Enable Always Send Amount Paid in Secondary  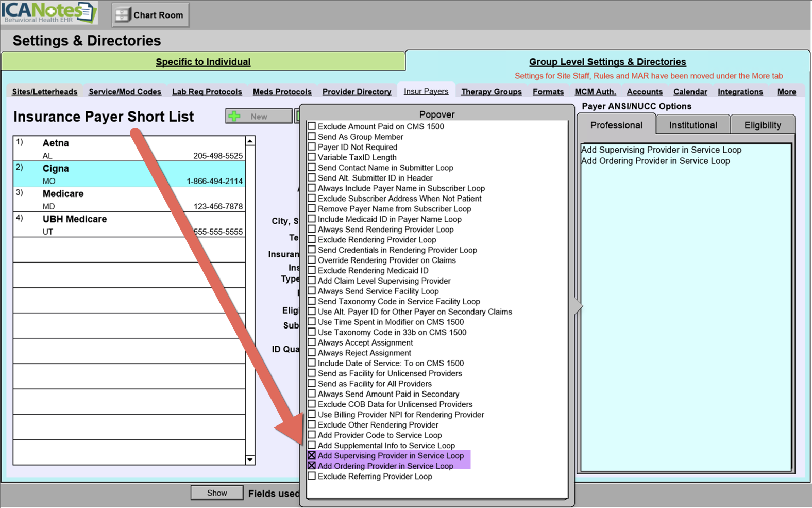point(312,394)
